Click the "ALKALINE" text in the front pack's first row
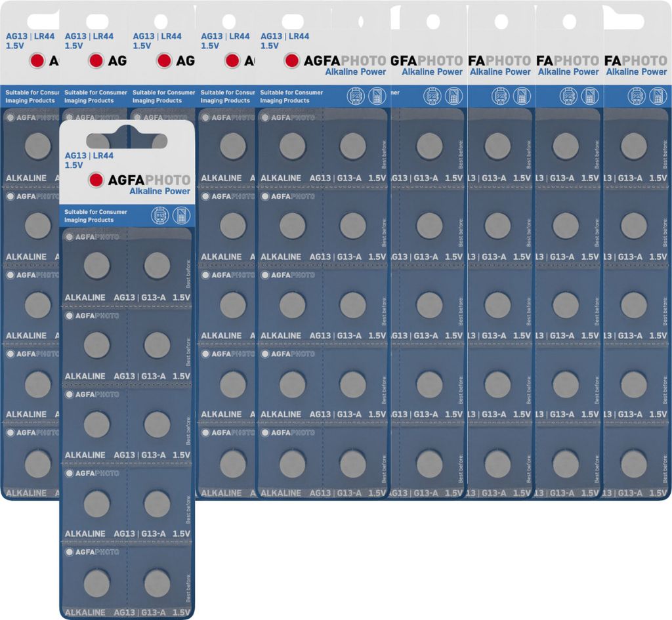The image size is (672, 620). click(x=85, y=297)
